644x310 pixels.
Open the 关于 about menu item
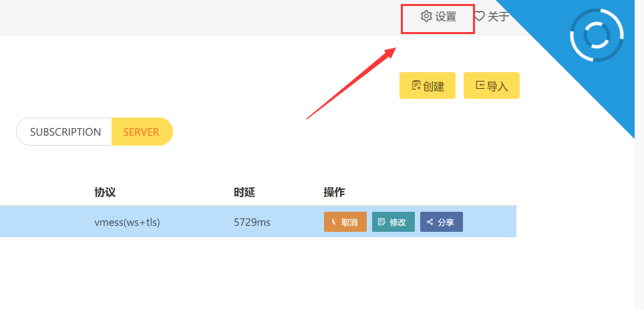click(x=498, y=17)
